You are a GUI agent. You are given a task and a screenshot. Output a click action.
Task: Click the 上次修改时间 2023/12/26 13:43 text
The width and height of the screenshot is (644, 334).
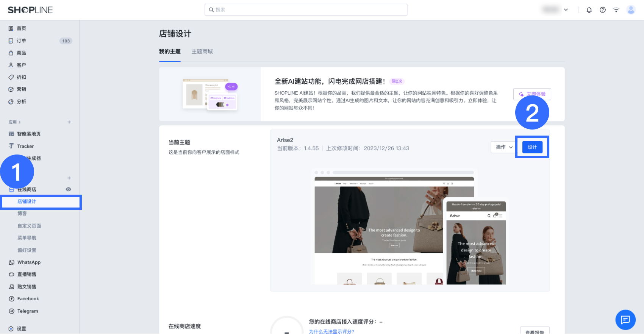coord(367,148)
